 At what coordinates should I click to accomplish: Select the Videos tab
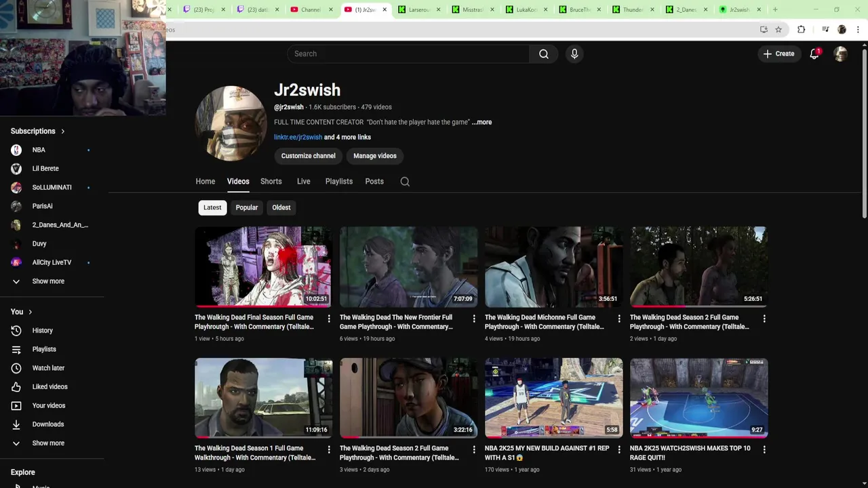click(x=238, y=182)
